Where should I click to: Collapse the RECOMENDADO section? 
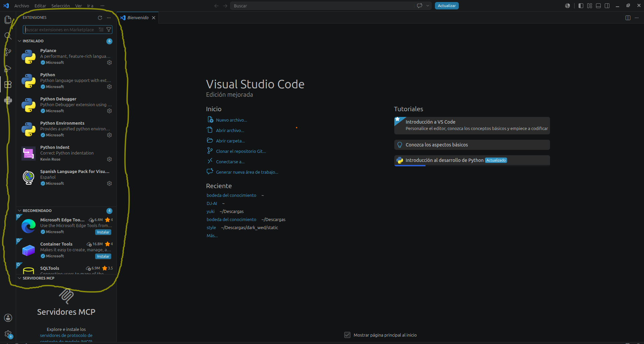pyautogui.click(x=19, y=211)
